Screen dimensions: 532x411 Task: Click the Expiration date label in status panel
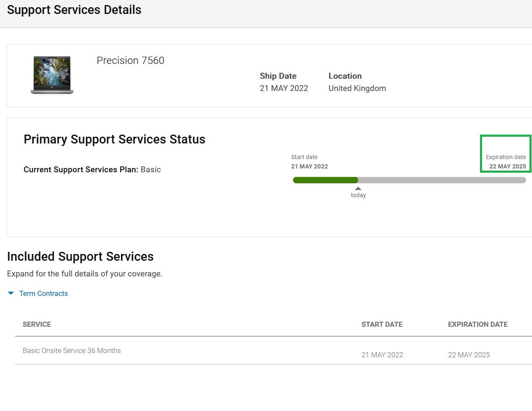tap(506, 157)
